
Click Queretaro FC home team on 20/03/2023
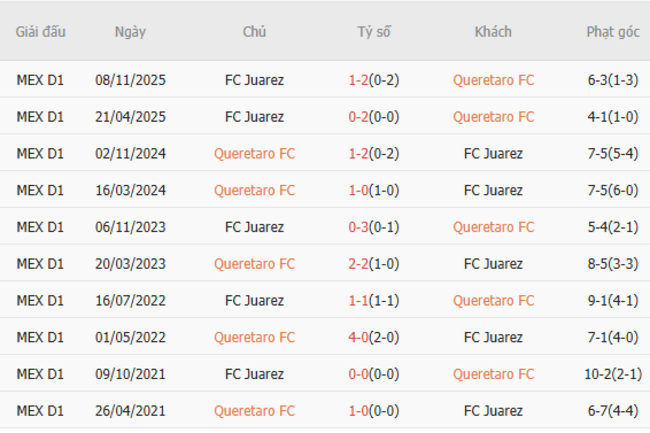coord(254,264)
